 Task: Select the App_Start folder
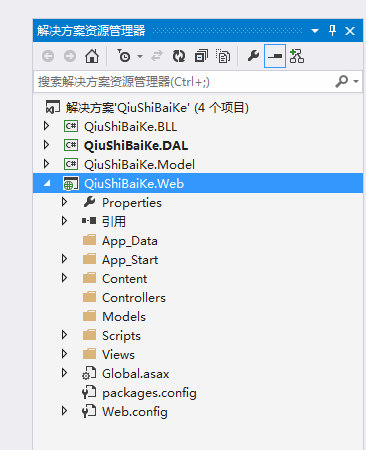click(130, 260)
